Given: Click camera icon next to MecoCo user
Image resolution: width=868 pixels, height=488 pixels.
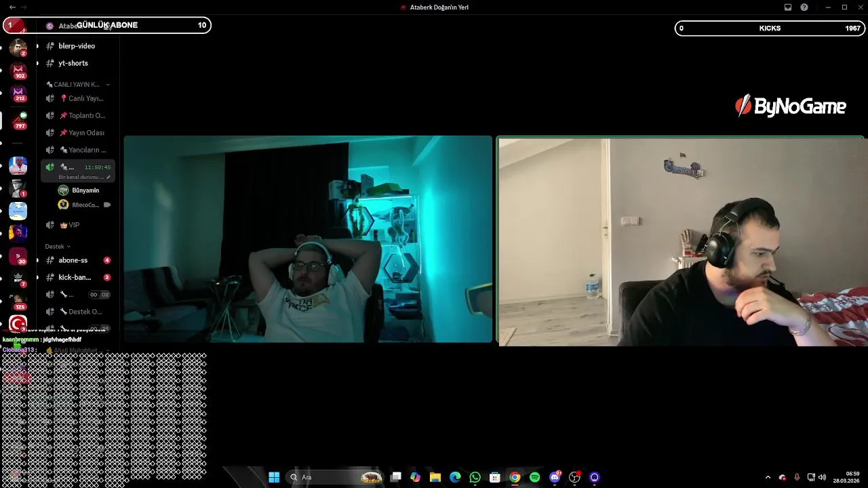Looking at the screenshot, I should click(107, 205).
